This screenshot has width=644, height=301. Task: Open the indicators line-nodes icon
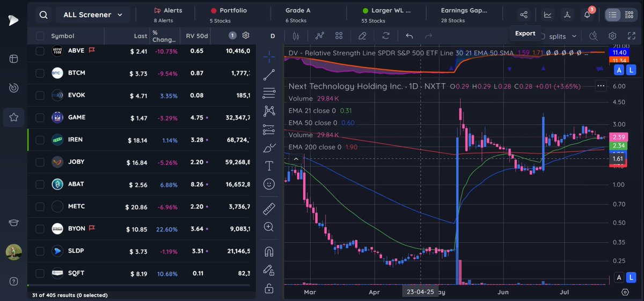click(320, 36)
